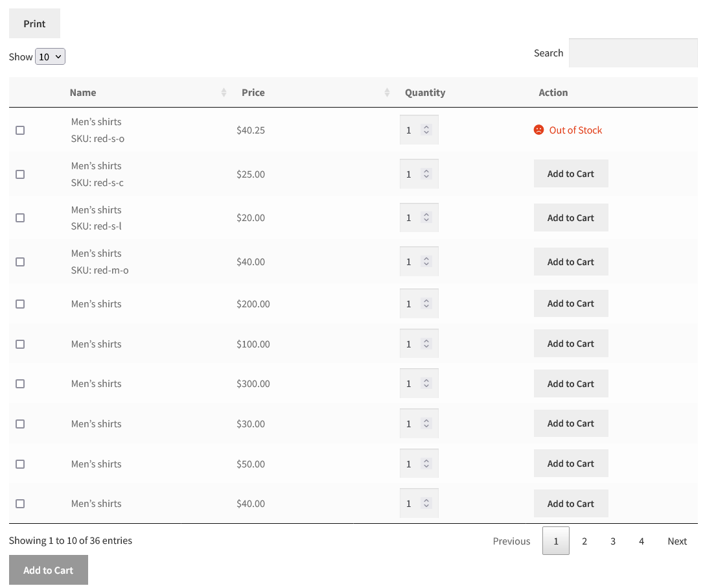705x588 pixels.
Task: Go to the Next page
Action: 677,541
